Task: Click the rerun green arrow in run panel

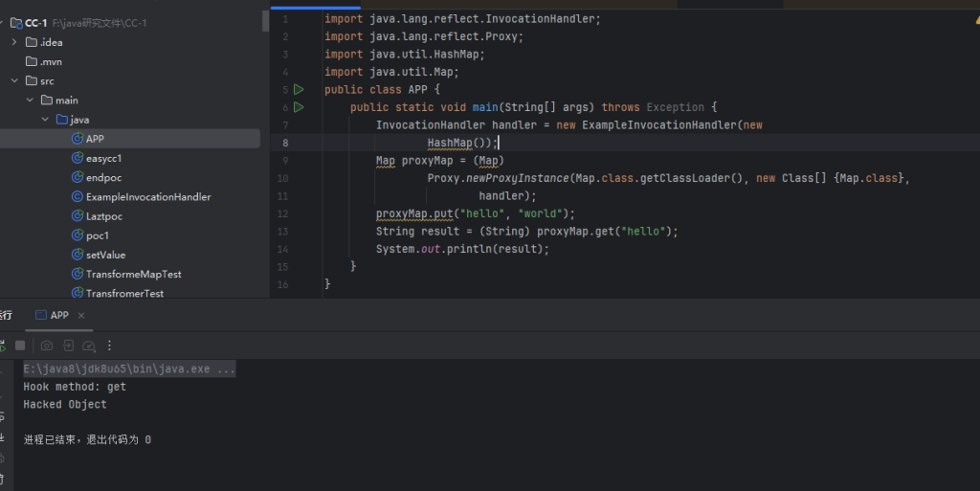Action: point(3,346)
